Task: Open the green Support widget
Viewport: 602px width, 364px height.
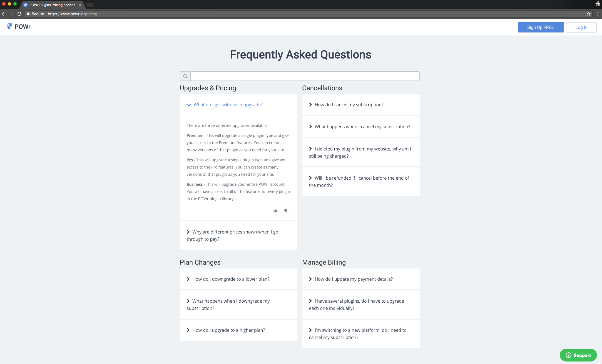Action: click(x=578, y=355)
